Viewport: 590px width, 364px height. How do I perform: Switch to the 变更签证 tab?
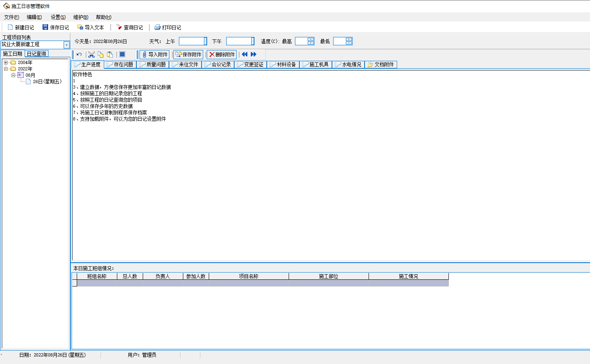tap(250, 64)
